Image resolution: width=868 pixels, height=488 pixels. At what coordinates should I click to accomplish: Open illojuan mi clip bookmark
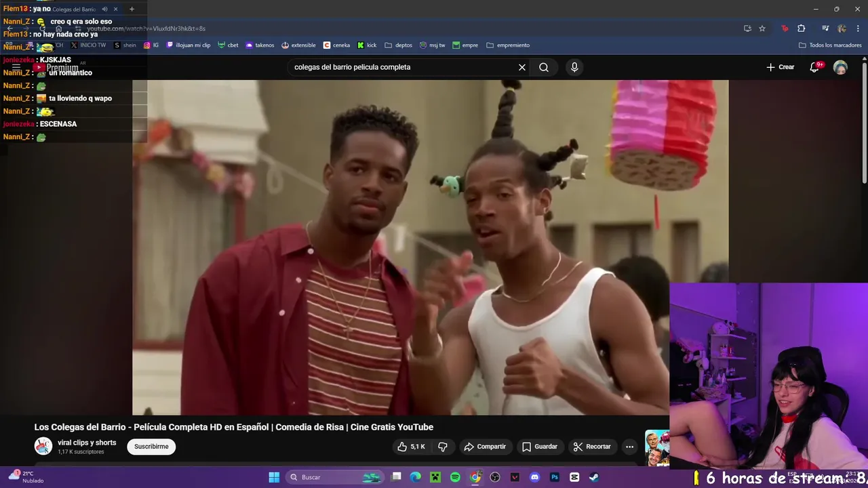[189, 45]
